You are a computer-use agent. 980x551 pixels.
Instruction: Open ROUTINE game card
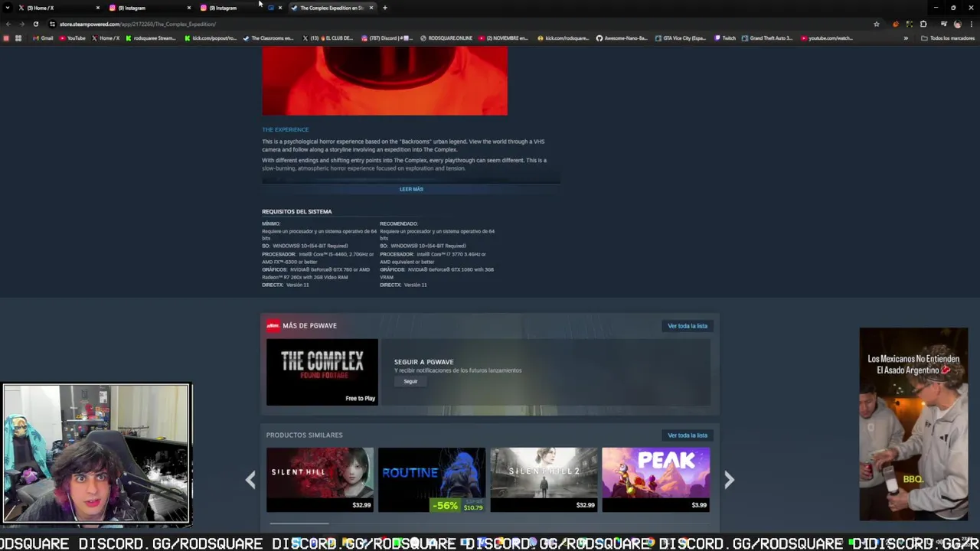432,480
